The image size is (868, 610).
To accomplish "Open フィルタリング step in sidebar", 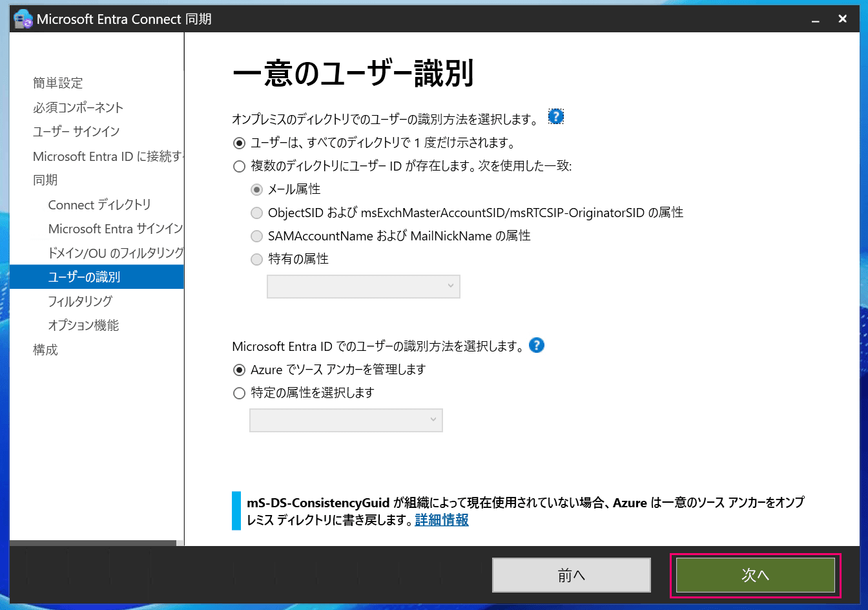I will click(x=80, y=301).
